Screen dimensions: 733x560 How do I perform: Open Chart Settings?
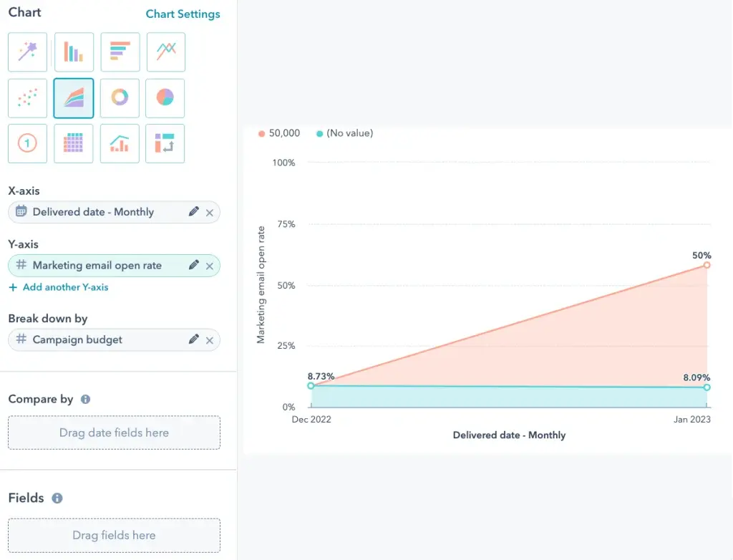[183, 14]
